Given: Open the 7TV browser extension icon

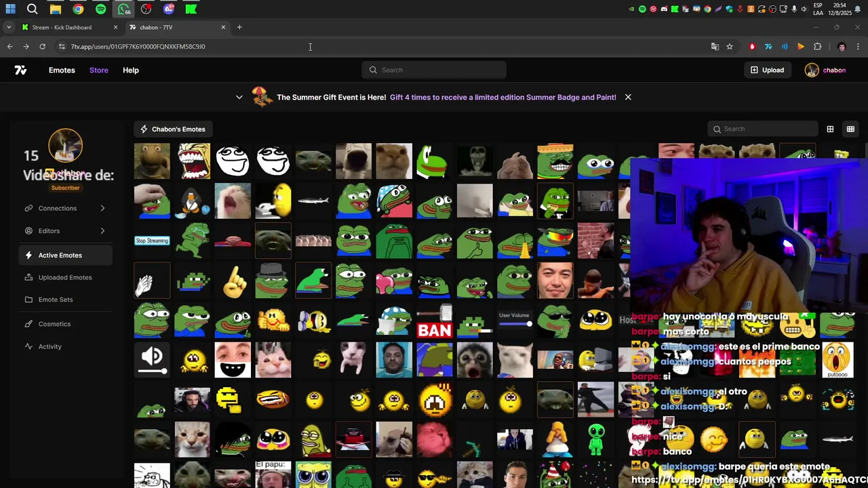Looking at the screenshot, I should 768,47.
